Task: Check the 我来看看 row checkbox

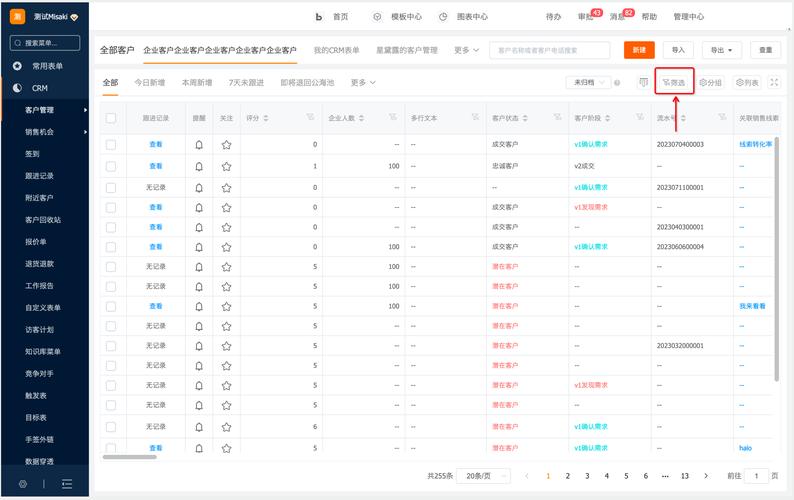Action: (x=111, y=306)
